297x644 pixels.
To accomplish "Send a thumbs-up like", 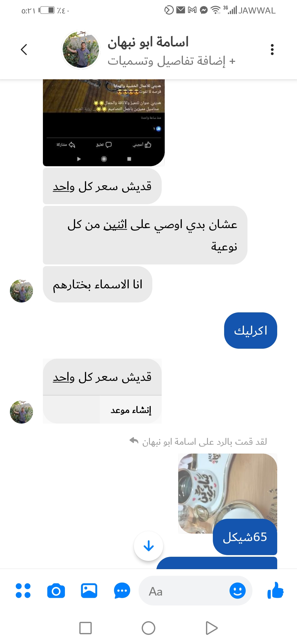I will pos(275,590).
